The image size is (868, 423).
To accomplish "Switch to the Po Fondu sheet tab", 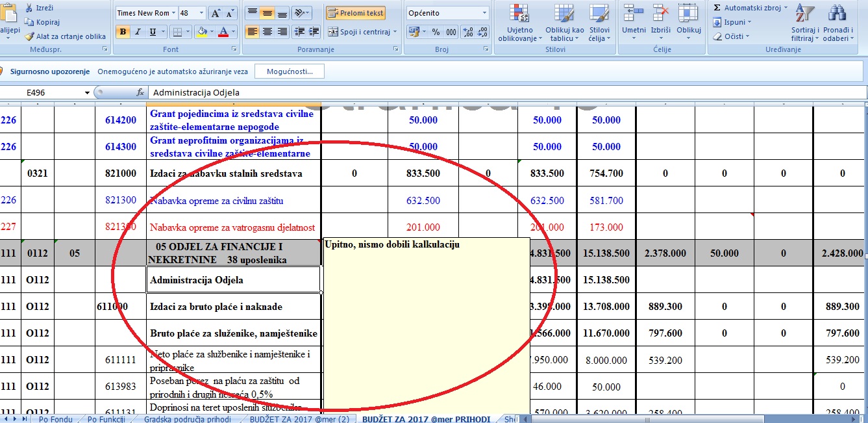I will [x=56, y=419].
